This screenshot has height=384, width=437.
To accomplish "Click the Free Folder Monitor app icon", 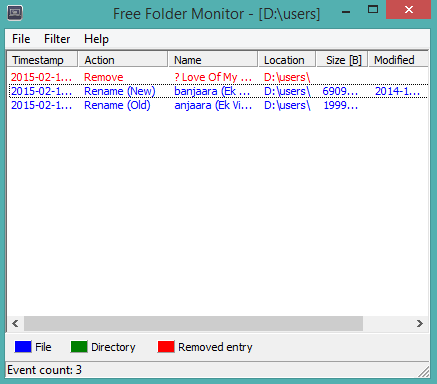I will (x=15, y=13).
